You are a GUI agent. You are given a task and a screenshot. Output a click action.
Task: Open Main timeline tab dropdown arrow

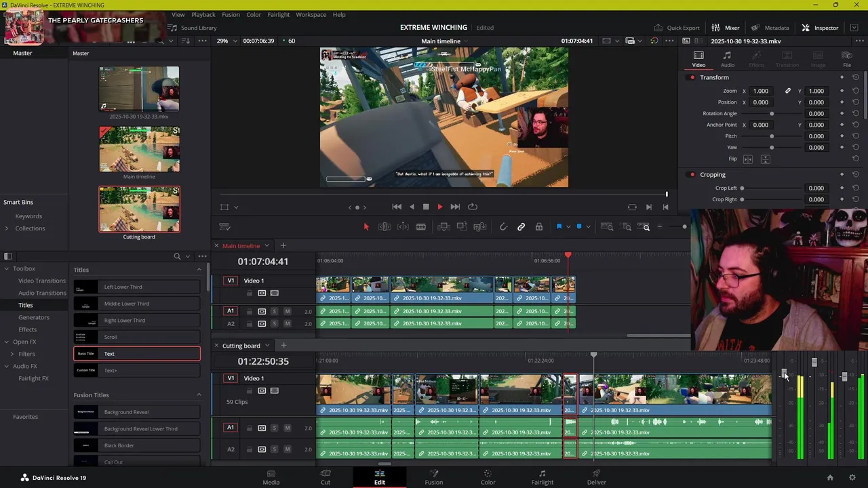coord(267,245)
